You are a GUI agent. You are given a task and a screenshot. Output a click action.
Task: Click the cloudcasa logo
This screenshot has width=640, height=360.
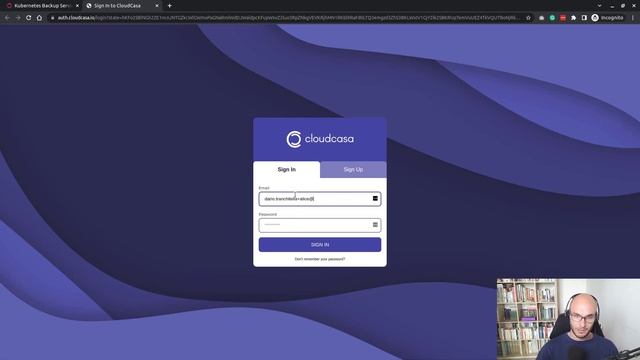coord(320,139)
